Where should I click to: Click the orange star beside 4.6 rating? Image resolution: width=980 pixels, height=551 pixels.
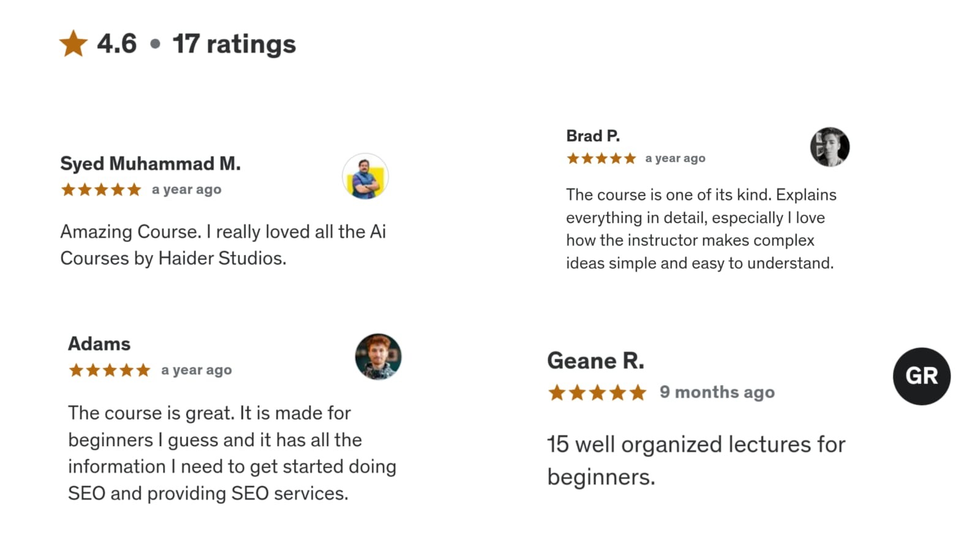(x=73, y=44)
